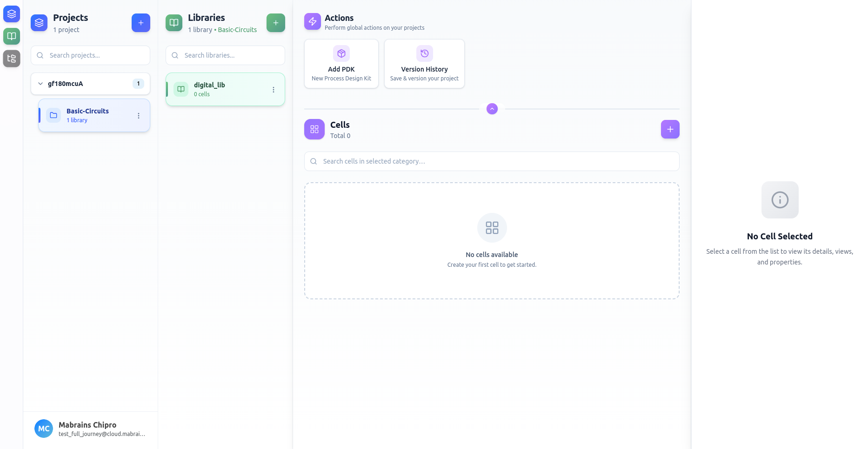Click the Mabrains Chipro profile avatar

(x=43, y=428)
